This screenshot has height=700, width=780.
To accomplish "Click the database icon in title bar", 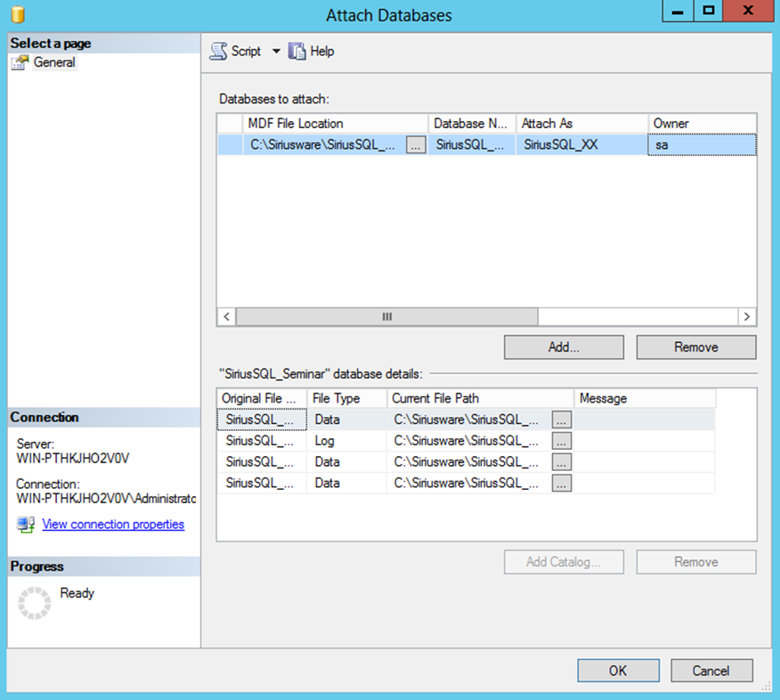I will (x=19, y=15).
